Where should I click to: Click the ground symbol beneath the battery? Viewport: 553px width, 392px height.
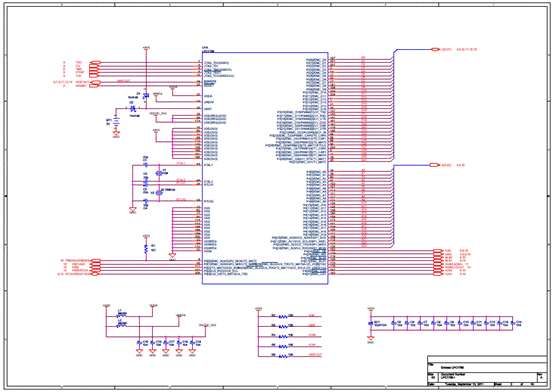point(116,133)
